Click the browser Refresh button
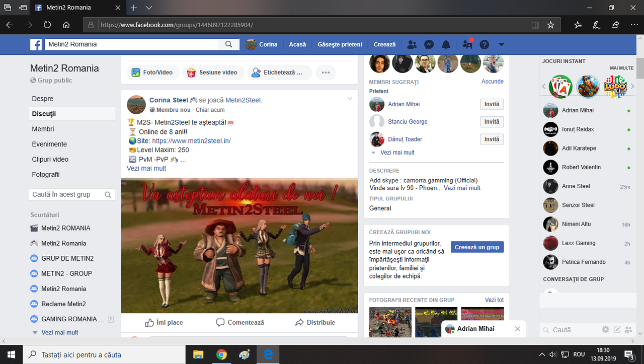The width and height of the screenshot is (644, 364). tap(47, 25)
